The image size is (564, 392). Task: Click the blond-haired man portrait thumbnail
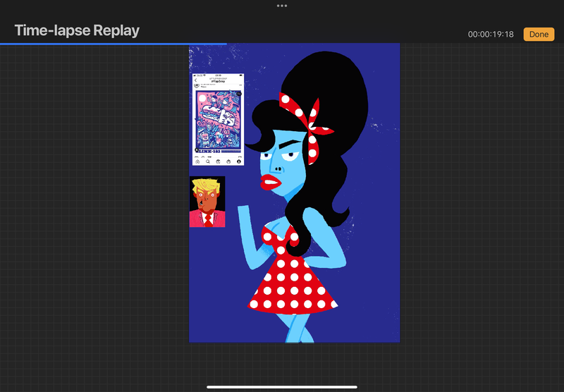click(x=207, y=202)
